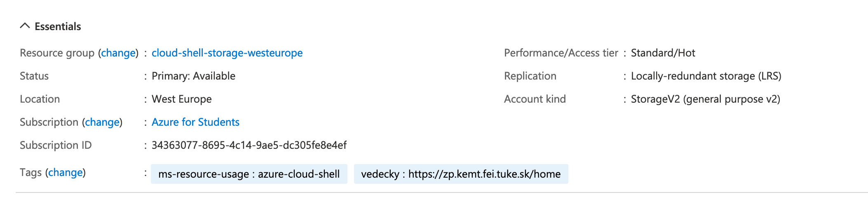Click the ms-resource-usage tag pill
This screenshot has height=197, width=868.
tap(249, 174)
